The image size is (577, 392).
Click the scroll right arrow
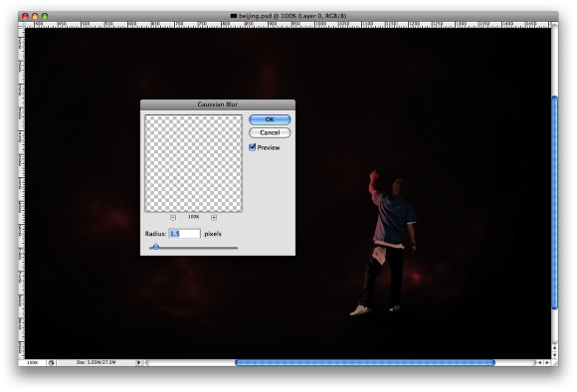(547, 362)
